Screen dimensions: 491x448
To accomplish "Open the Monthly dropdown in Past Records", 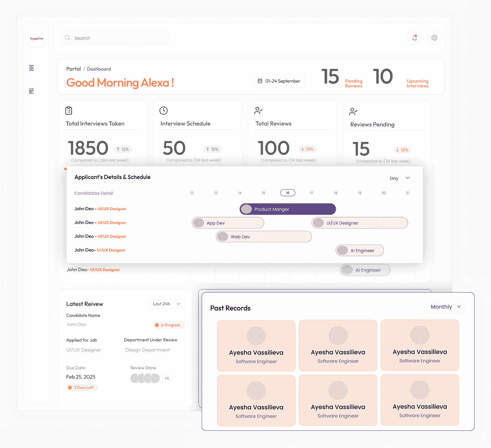I will point(445,306).
